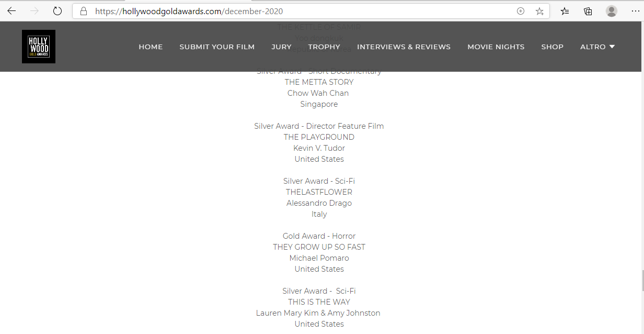This screenshot has height=334, width=644.
Task: Click United States under Lauren Mary Kim
Action: point(319,324)
